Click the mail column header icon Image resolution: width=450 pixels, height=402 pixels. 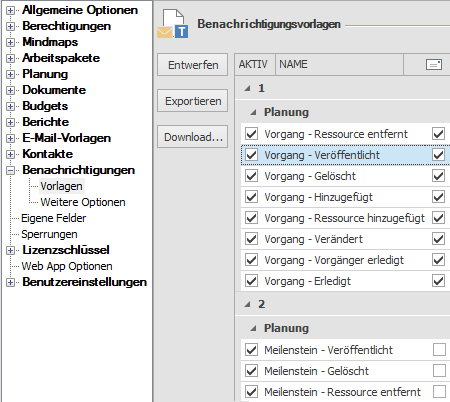[x=434, y=64]
